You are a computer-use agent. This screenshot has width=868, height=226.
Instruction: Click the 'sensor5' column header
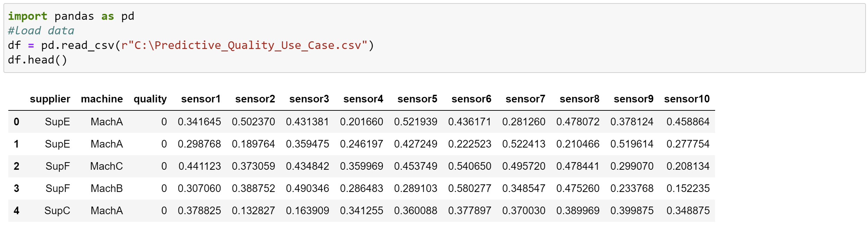(417, 99)
